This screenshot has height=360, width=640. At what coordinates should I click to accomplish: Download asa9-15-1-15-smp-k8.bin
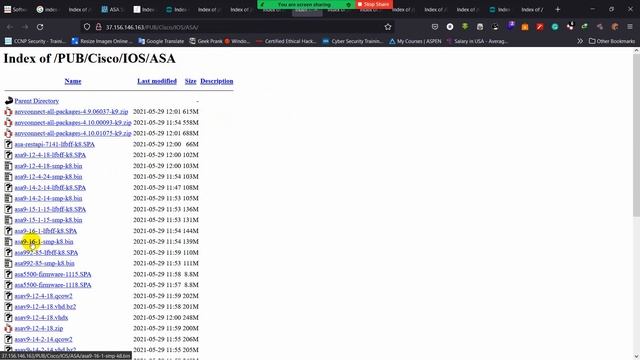pos(48,220)
